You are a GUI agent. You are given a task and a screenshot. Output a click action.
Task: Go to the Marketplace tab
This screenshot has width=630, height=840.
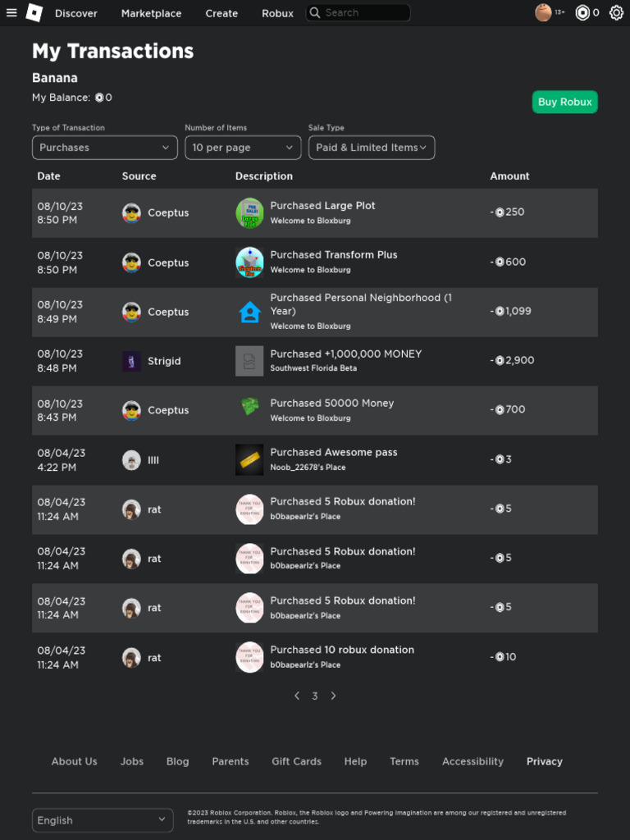[x=151, y=13]
